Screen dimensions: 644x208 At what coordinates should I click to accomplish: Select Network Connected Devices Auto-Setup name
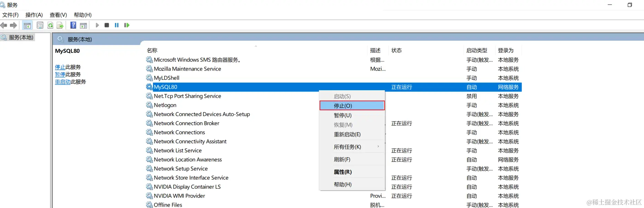[202, 114]
